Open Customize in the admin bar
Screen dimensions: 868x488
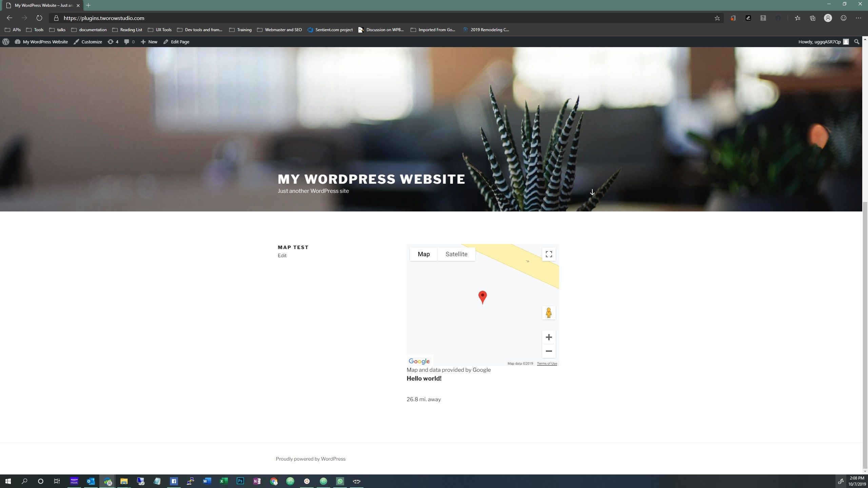coord(88,42)
